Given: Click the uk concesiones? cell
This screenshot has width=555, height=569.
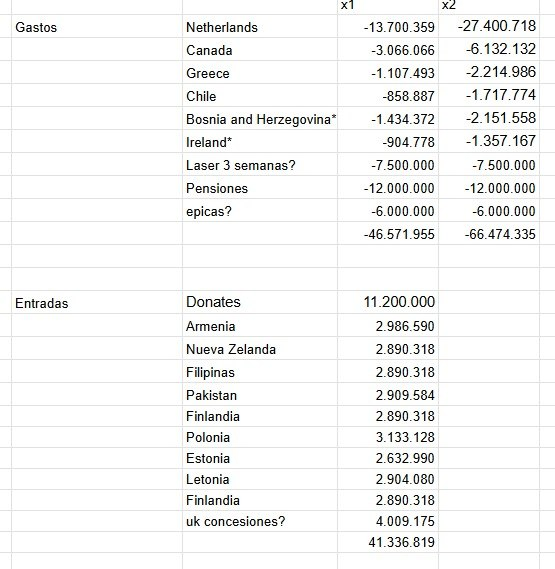Looking at the screenshot, I should click(x=260, y=521).
